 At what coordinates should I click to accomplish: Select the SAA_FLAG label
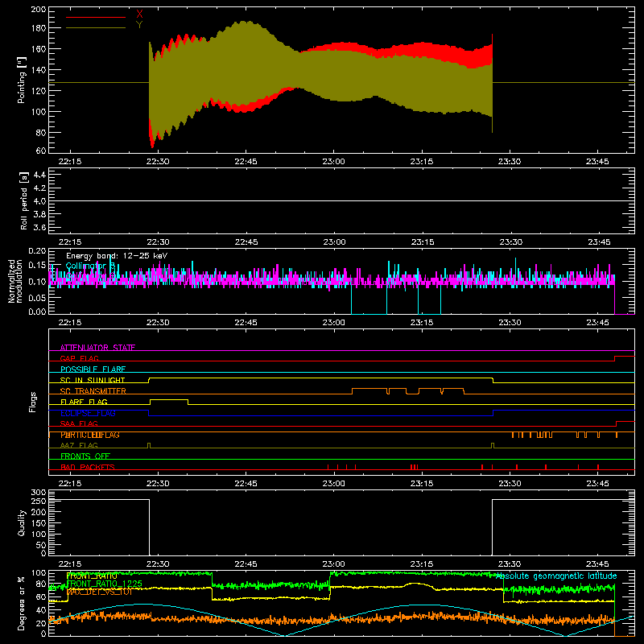point(79,423)
